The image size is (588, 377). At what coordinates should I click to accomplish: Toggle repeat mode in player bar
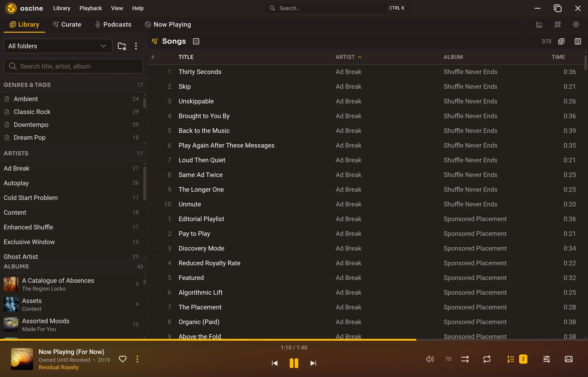(487, 359)
